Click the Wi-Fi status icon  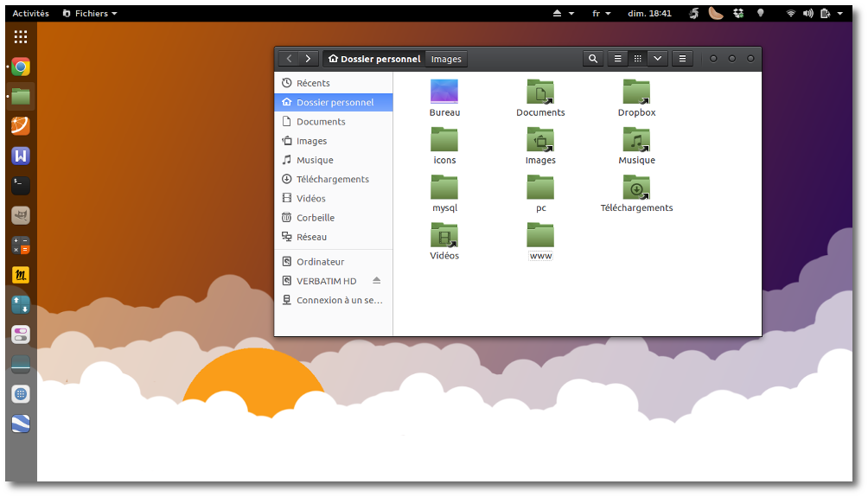(x=791, y=13)
